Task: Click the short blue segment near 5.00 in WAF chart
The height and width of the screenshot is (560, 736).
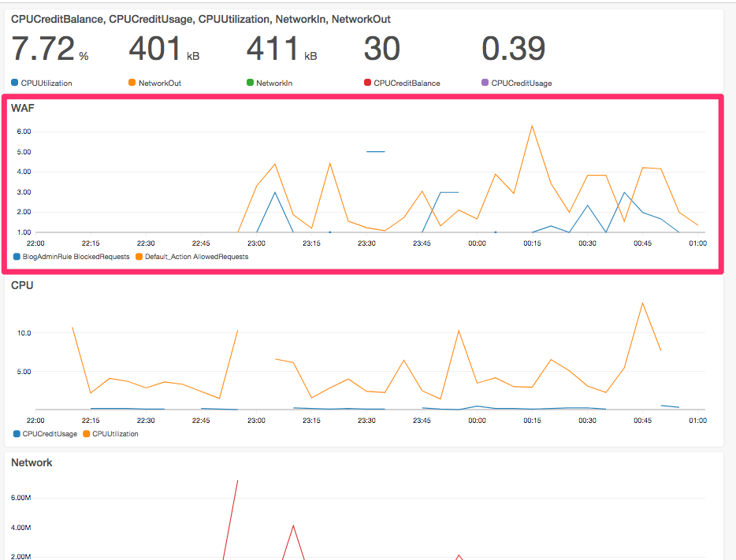Action: point(376,151)
